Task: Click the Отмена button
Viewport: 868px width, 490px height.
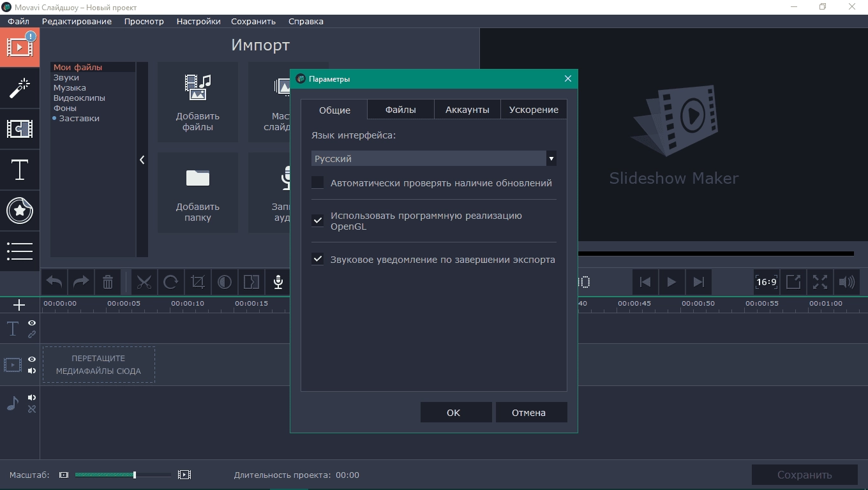Action: tap(531, 412)
